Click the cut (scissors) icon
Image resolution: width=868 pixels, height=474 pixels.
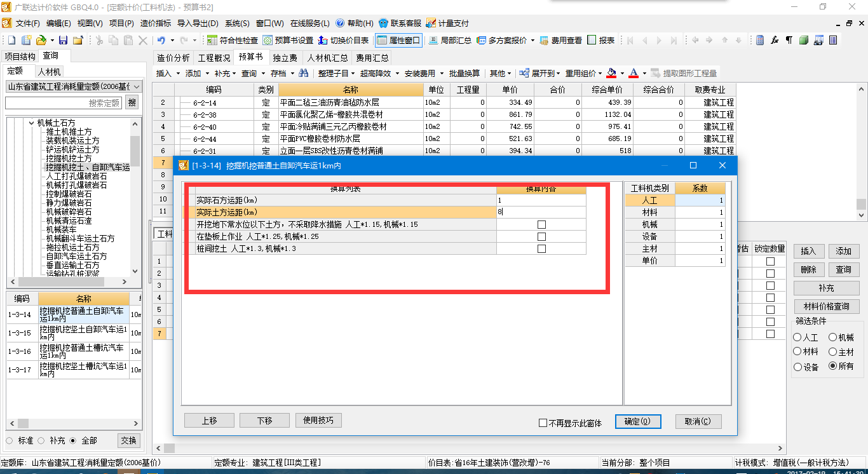[99, 40]
